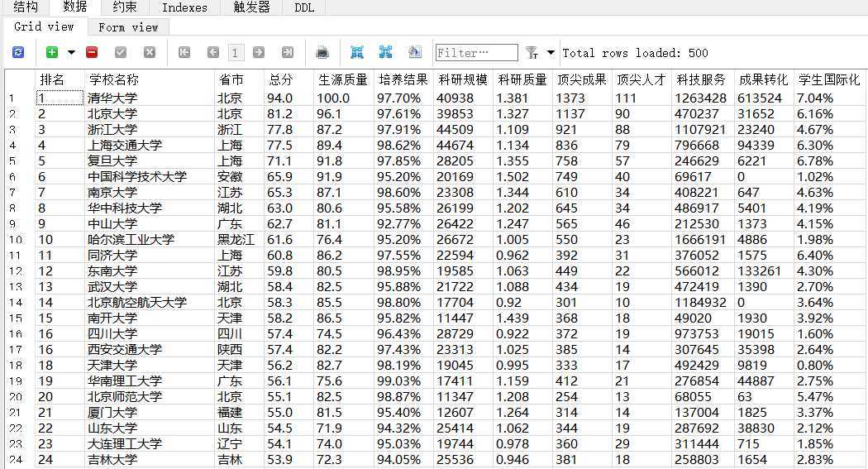
Task: Select the 西安交通大学 cell
Action: pyautogui.click(x=150, y=349)
